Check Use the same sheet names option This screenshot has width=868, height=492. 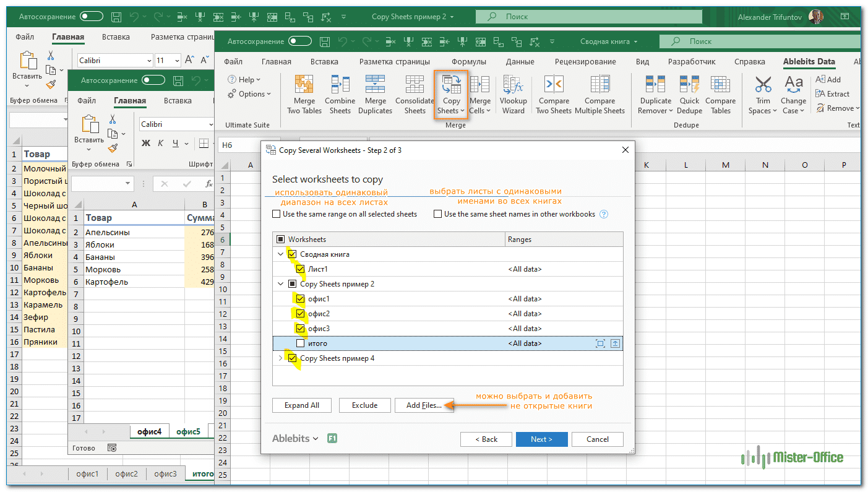coord(438,214)
